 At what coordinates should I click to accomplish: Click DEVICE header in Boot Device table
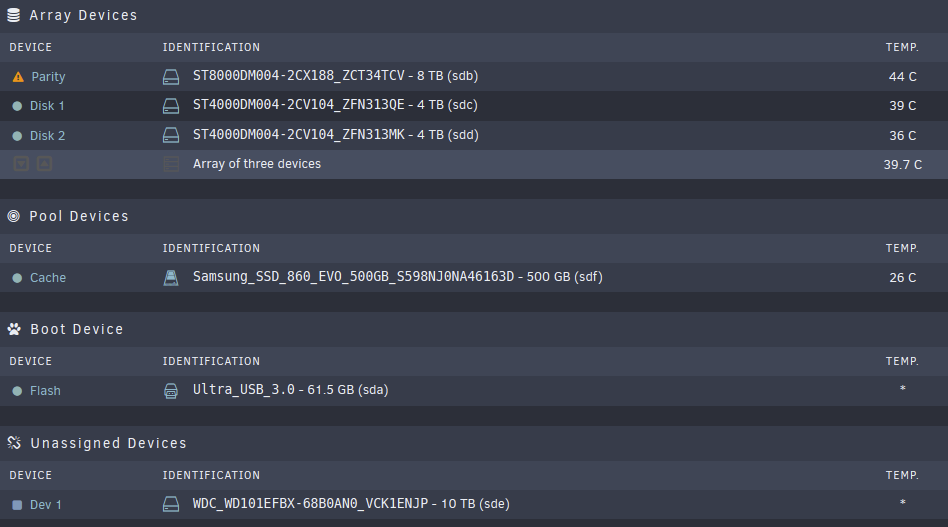point(31,361)
